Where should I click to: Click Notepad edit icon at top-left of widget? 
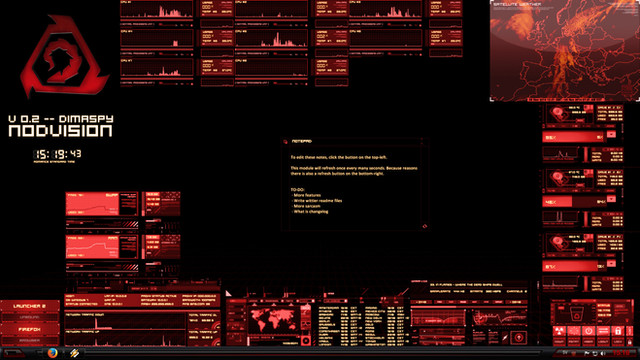pyautogui.click(x=285, y=142)
